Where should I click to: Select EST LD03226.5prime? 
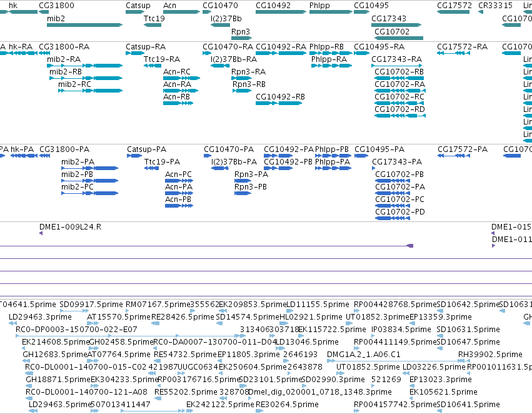tap(434, 368)
